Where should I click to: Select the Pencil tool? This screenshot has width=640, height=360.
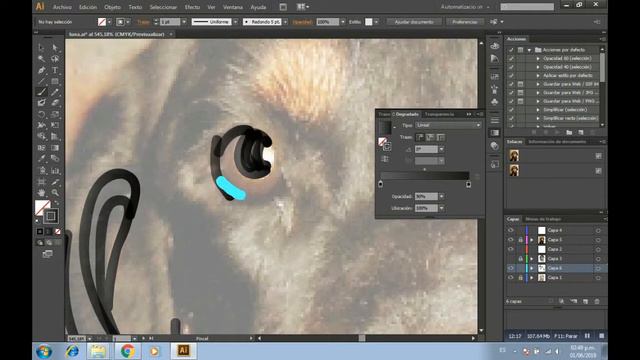pyautogui.click(x=55, y=92)
